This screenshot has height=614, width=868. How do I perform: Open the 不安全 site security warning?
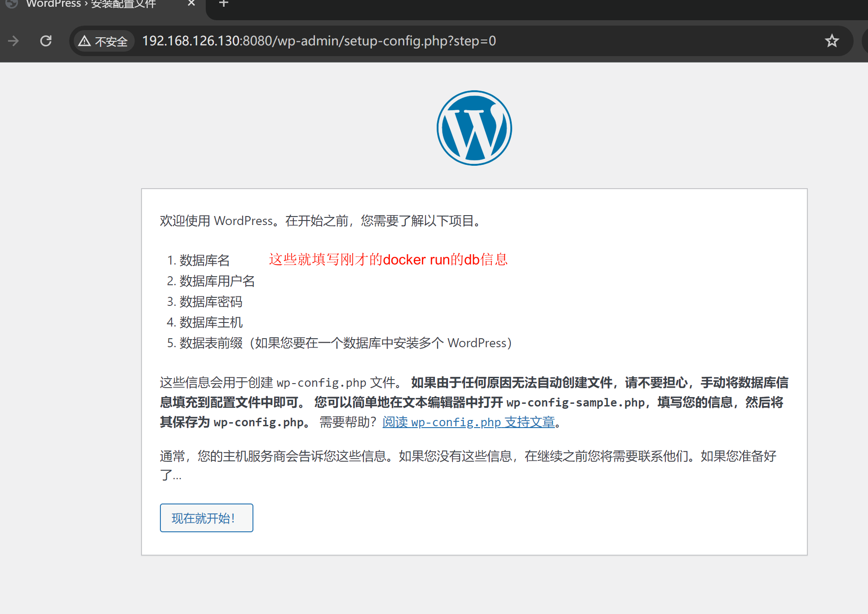click(x=104, y=41)
